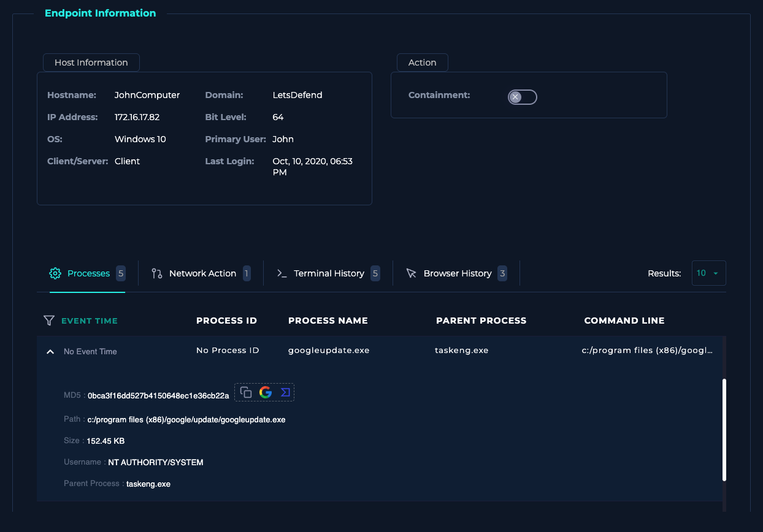Click the filter funnel icon

click(x=49, y=321)
